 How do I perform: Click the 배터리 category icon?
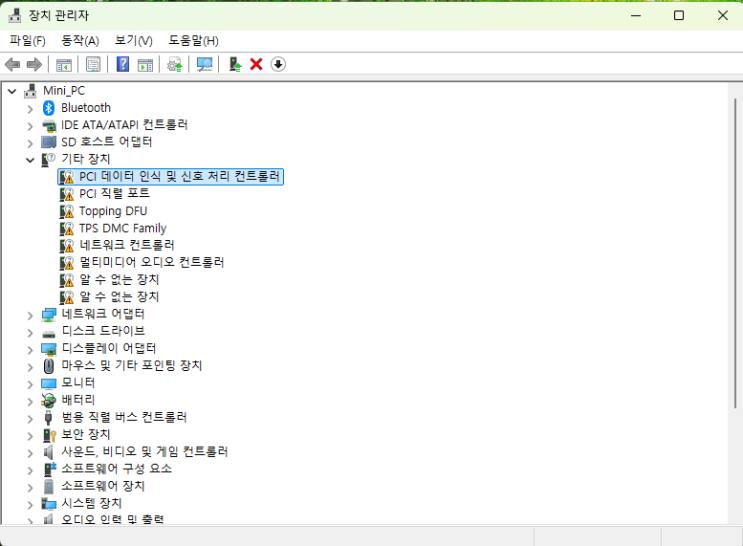click(48, 400)
